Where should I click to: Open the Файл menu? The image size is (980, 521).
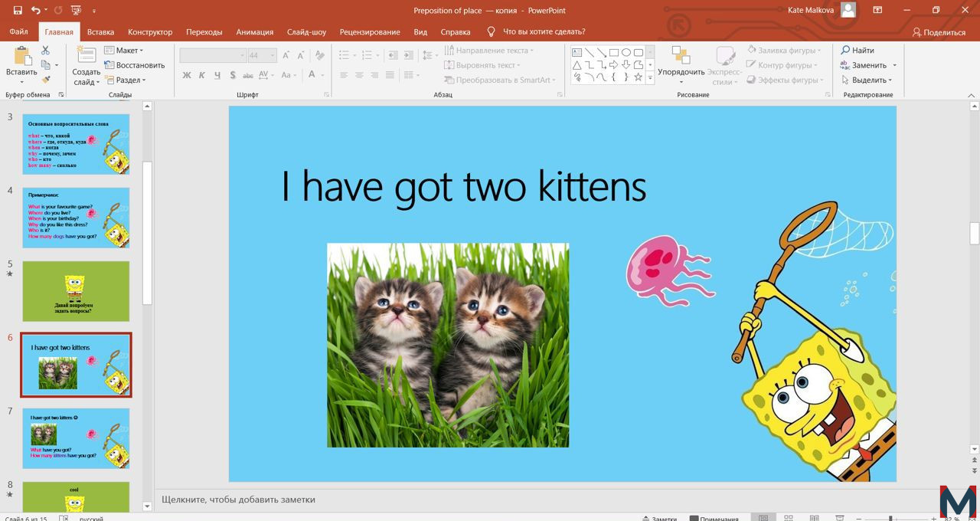[x=18, y=32]
